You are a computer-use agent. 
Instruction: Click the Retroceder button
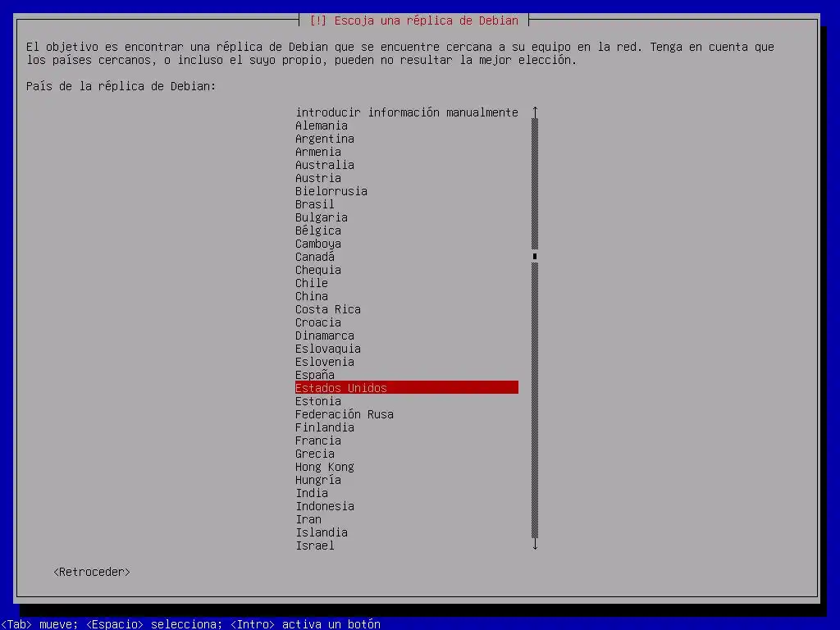point(92,572)
